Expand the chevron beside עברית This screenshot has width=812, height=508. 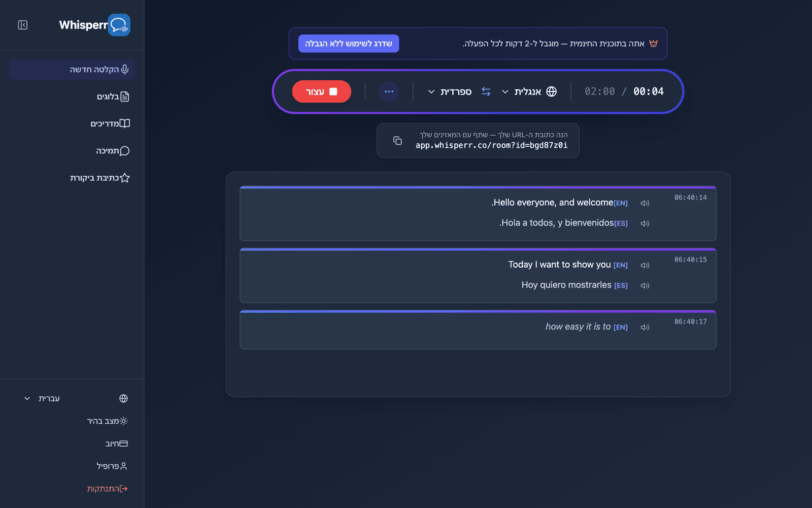point(27,398)
